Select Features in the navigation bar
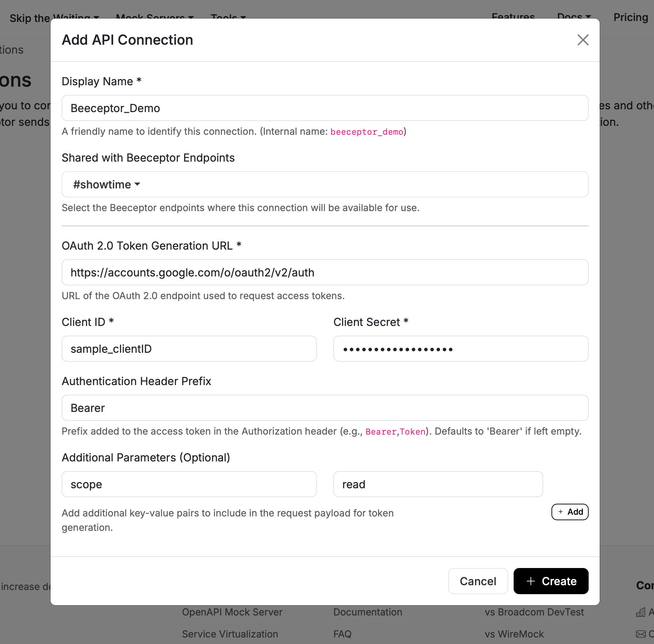Viewport: 654px width, 644px height. pyautogui.click(x=513, y=17)
